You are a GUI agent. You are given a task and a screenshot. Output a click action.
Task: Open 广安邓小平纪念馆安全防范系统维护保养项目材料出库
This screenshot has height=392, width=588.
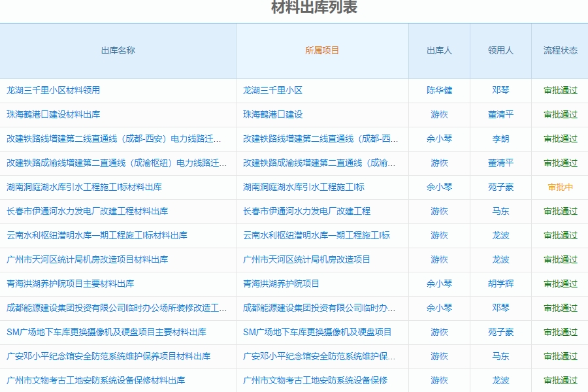108,356
